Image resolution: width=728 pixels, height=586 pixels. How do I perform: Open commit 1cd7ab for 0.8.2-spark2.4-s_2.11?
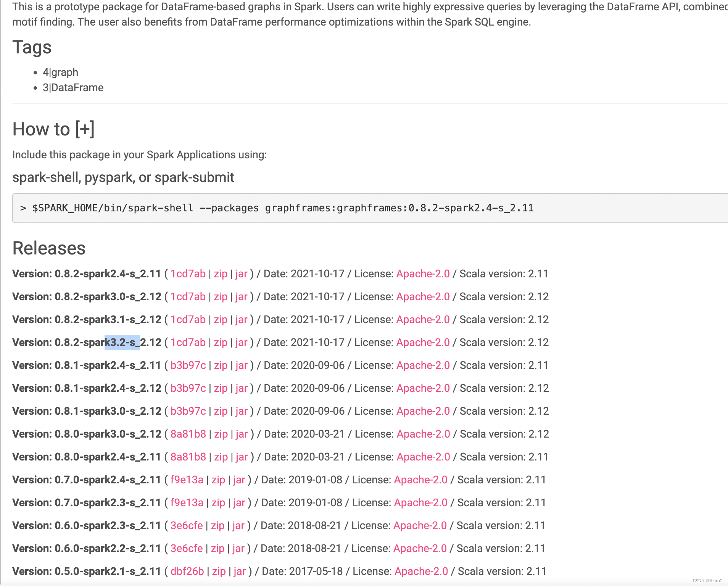pyautogui.click(x=188, y=274)
